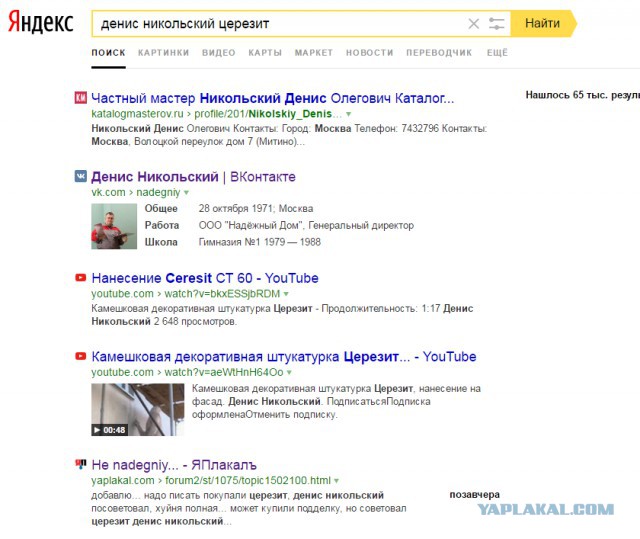Clear the search query with the X icon
The height and width of the screenshot is (539, 640).
(x=473, y=24)
